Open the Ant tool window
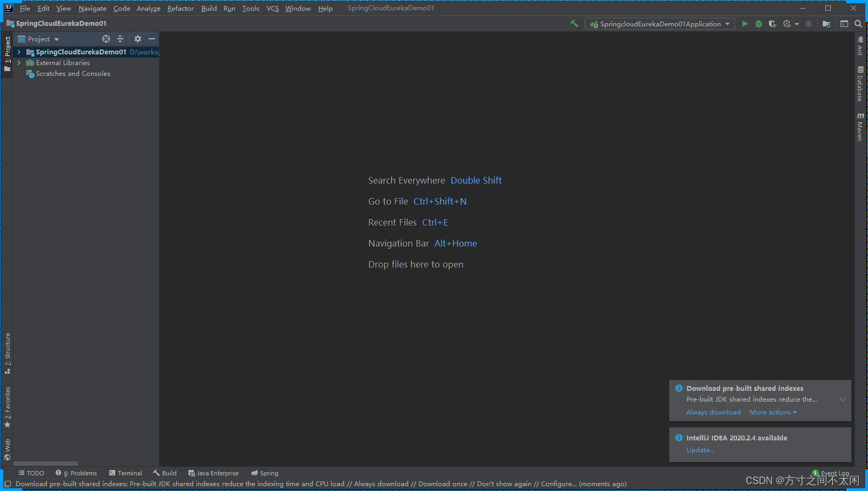 tap(860, 46)
